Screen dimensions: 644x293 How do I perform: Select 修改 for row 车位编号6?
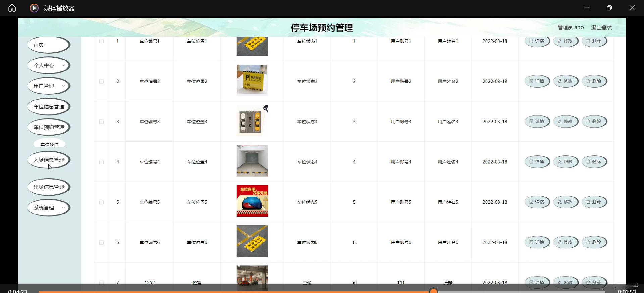pos(565,242)
